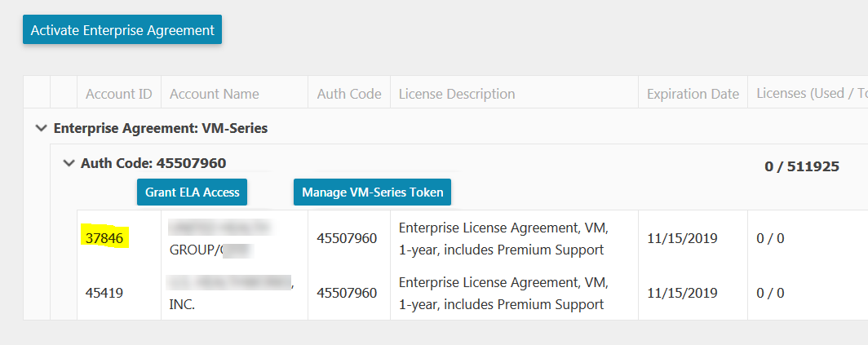
Task: Click first row auth code 45507960
Action: coord(348,238)
